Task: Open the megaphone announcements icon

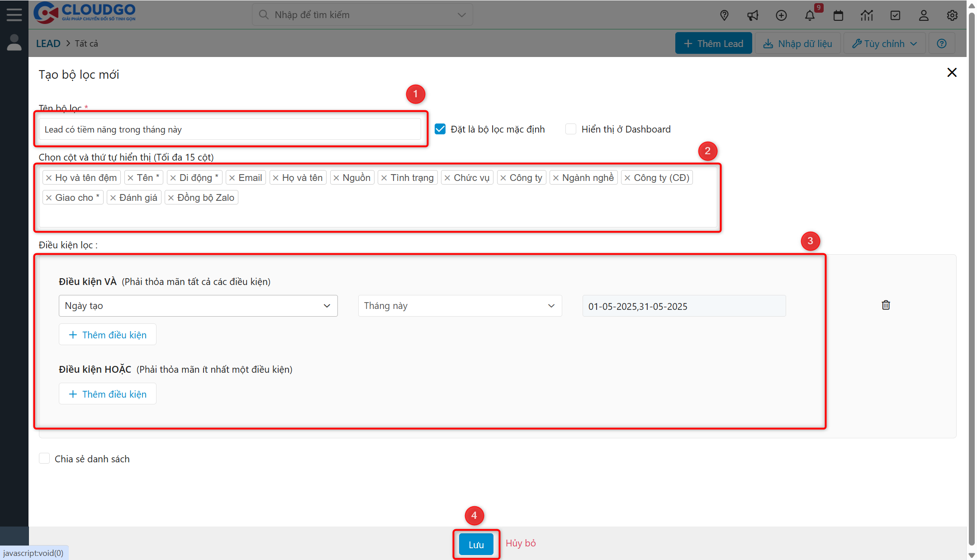Action: 753,15
